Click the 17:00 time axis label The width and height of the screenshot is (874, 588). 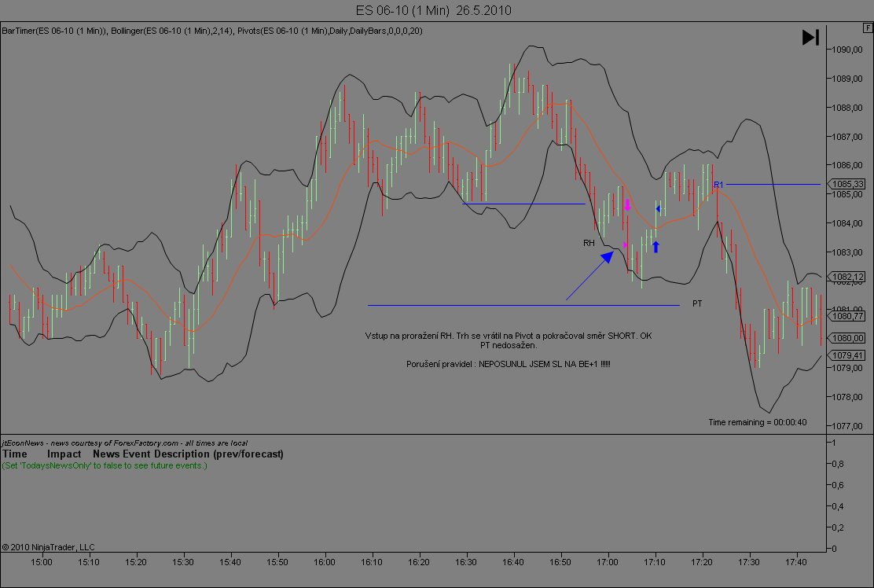[x=608, y=562]
